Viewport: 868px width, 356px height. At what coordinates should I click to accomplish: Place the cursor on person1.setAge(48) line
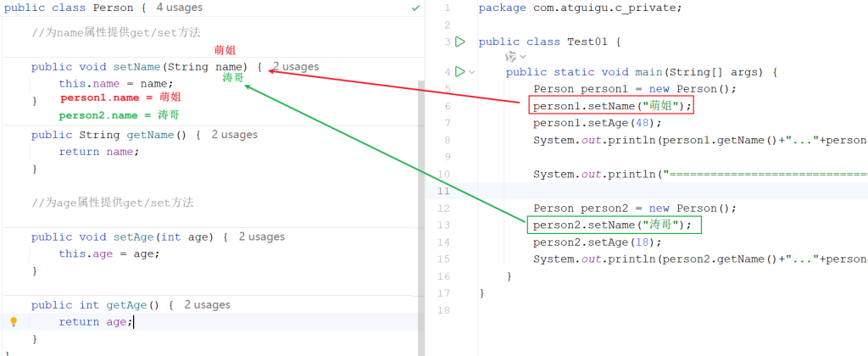[585, 123]
